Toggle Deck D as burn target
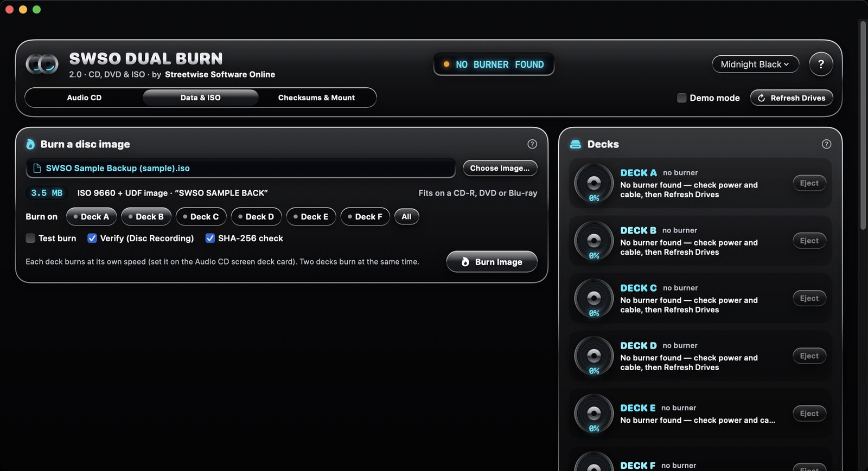This screenshot has height=471, width=868. click(x=257, y=217)
